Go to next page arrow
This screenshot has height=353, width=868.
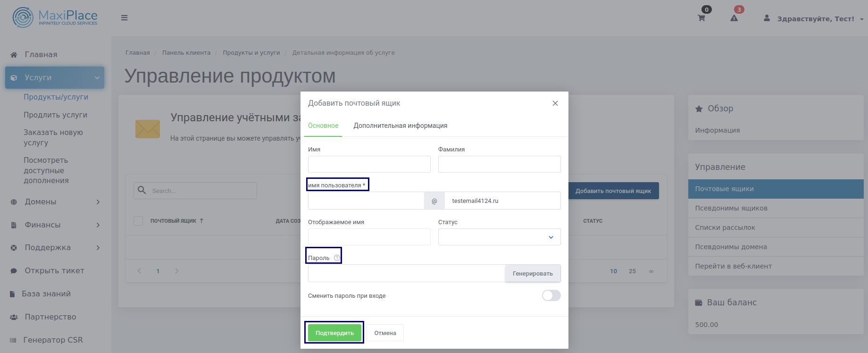pyautogui.click(x=176, y=271)
